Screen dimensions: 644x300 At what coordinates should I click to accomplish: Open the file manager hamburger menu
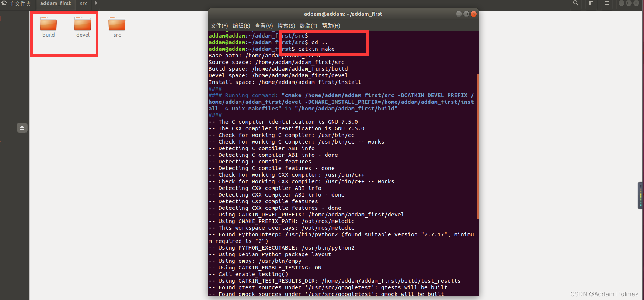(x=607, y=3)
